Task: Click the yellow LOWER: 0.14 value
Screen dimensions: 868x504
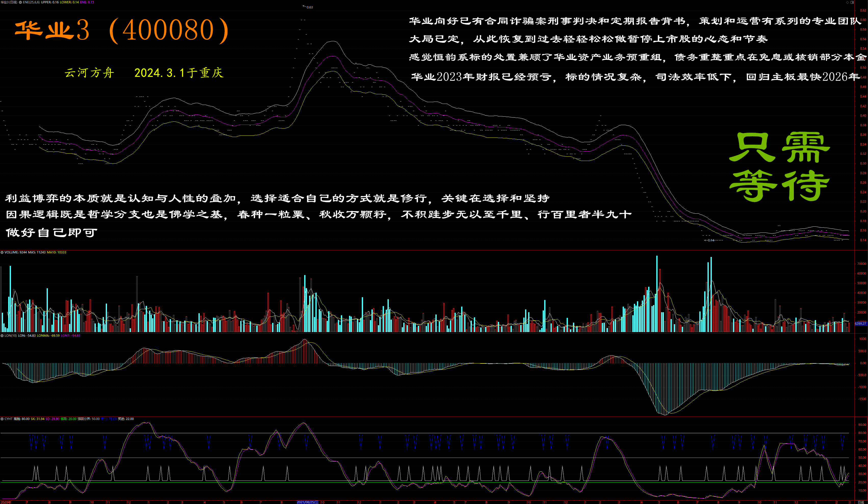Action: click(x=69, y=2)
